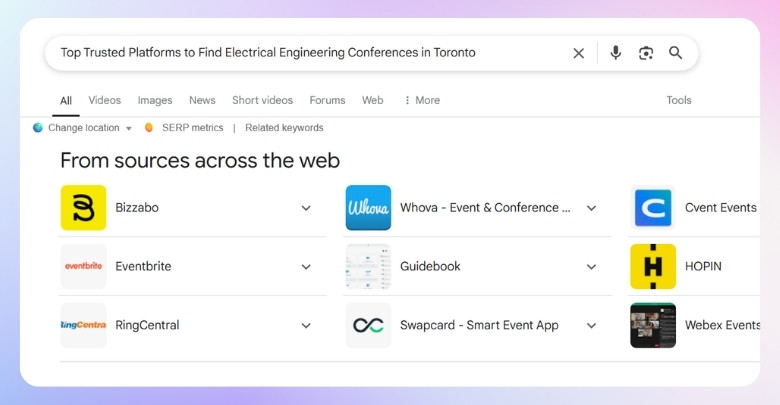Image resolution: width=780 pixels, height=405 pixels.
Task: Expand the Whova entry chevron
Action: tap(591, 208)
